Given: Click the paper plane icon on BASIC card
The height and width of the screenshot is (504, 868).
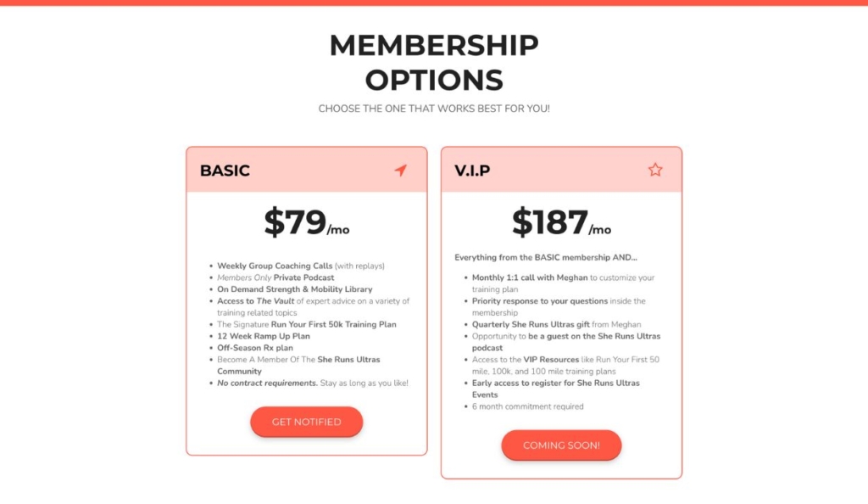Looking at the screenshot, I should tap(401, 170).
